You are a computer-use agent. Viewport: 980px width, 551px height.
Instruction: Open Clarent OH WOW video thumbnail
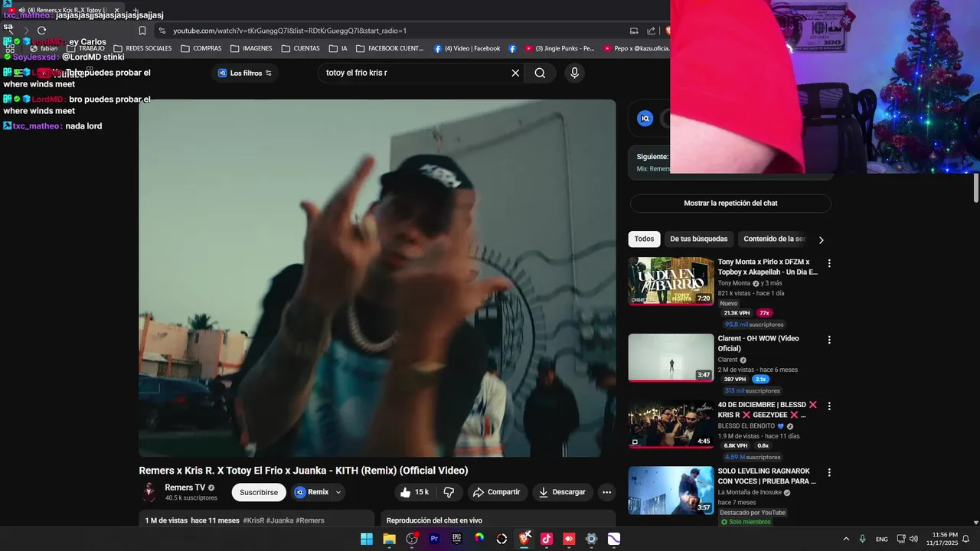point(671,357)
